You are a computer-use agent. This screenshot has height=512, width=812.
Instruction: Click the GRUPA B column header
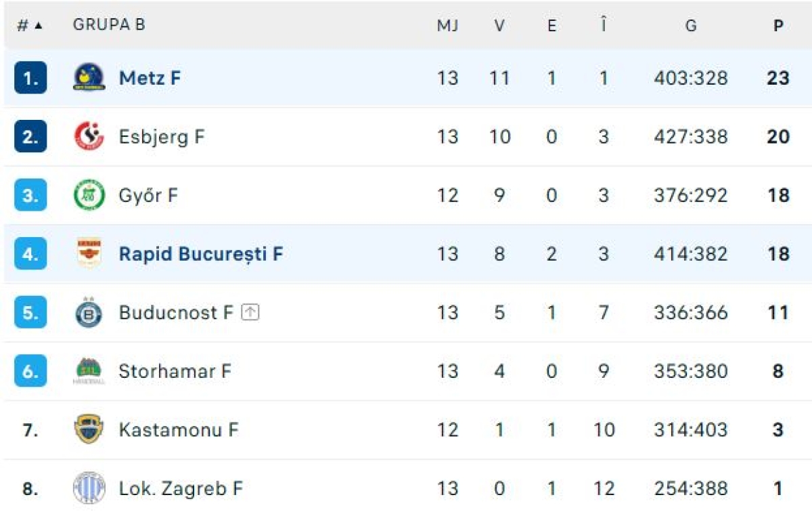[x=109, y=25]
